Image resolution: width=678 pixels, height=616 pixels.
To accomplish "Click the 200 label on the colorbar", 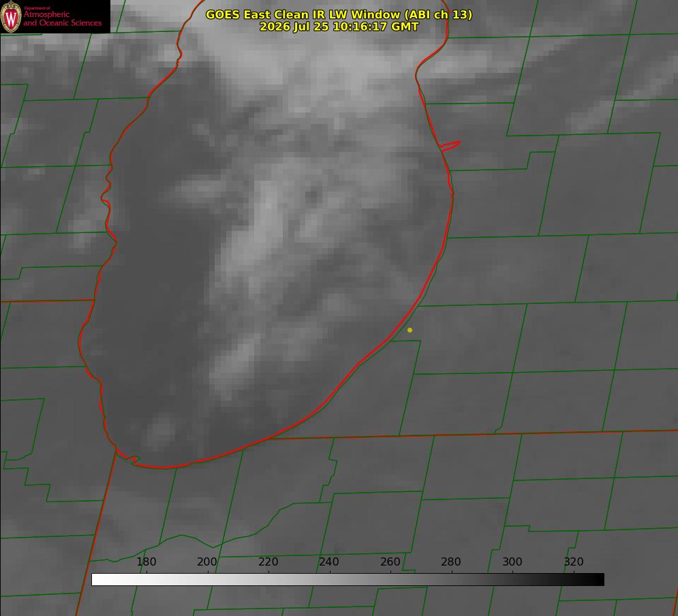I will click(207, 561).
